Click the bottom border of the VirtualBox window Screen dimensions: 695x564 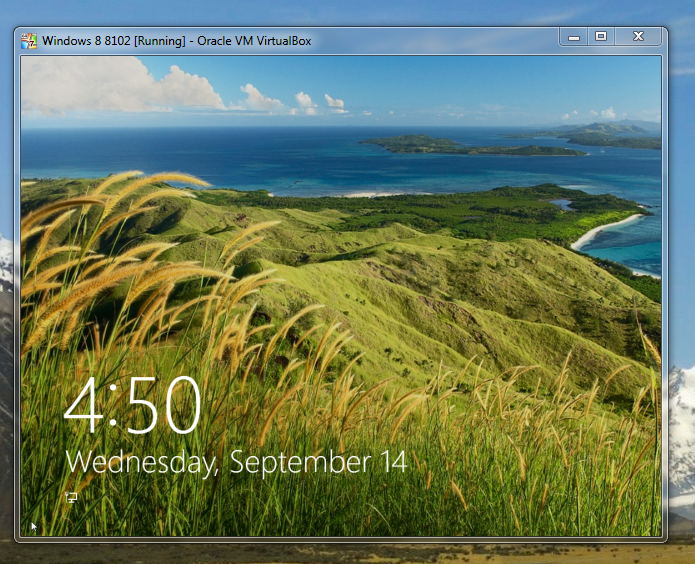click(x=340, y=539)
